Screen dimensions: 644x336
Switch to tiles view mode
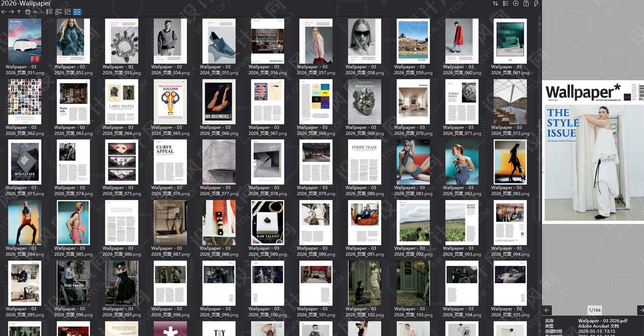point(59,12)
